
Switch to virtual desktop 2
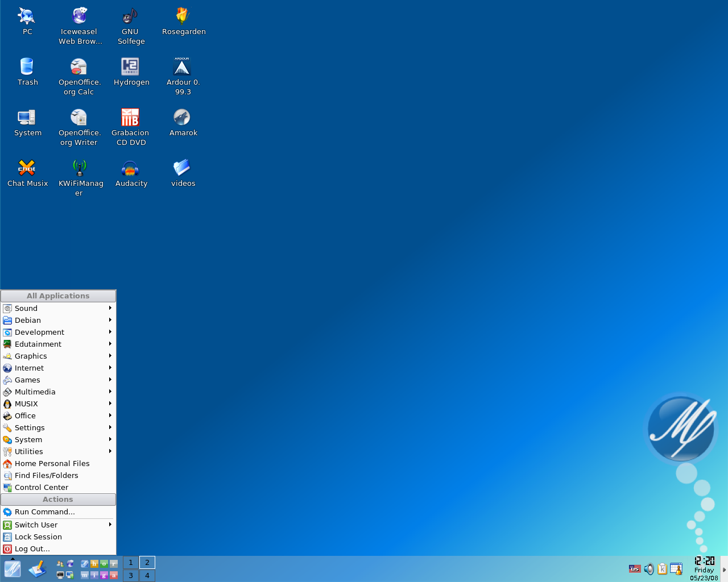coord(147,563)
